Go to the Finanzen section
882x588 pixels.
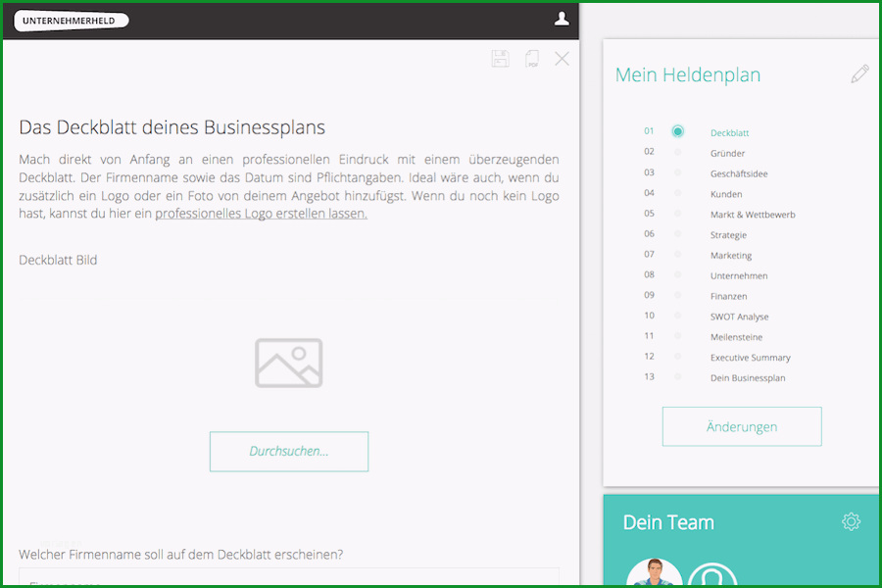coord(728,297)
